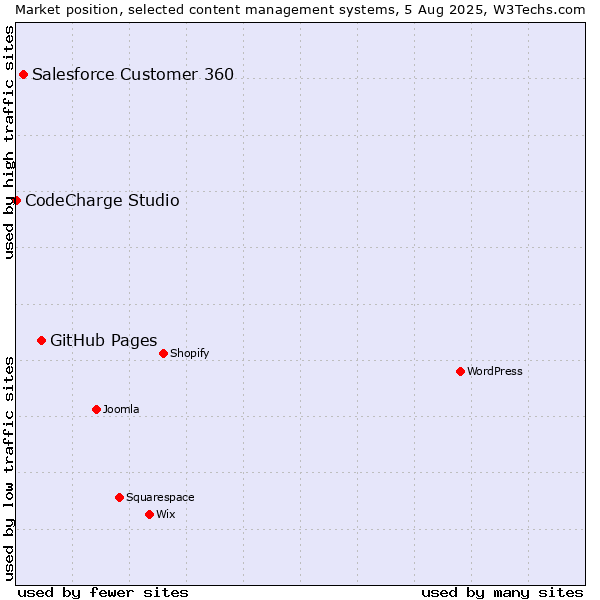Click the 'used by fewer sites' axis label
This screenshot has height=600, width=600.
click(x=103, y=593)
